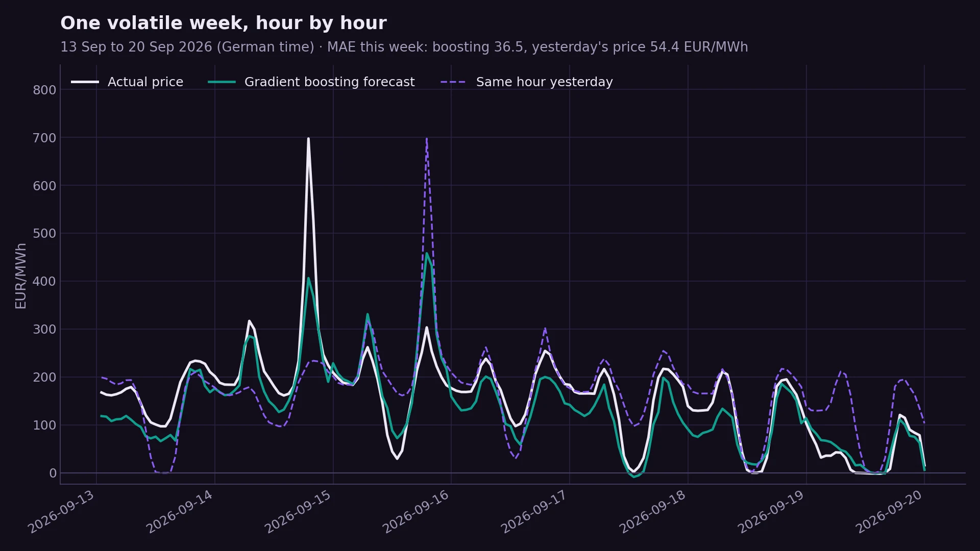Click the subtitle with MAE values
This screenshot has width=980, height=551.
point(404,47)
